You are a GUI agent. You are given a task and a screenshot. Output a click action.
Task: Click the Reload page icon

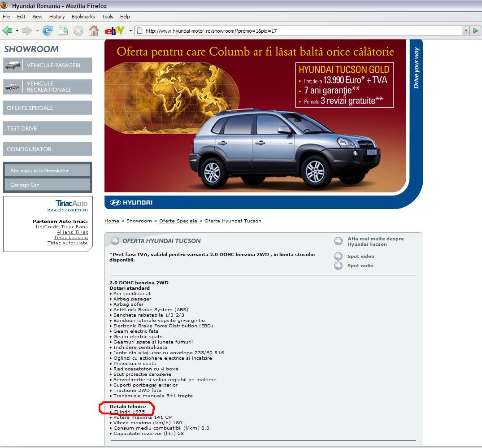tap(48, 30)
